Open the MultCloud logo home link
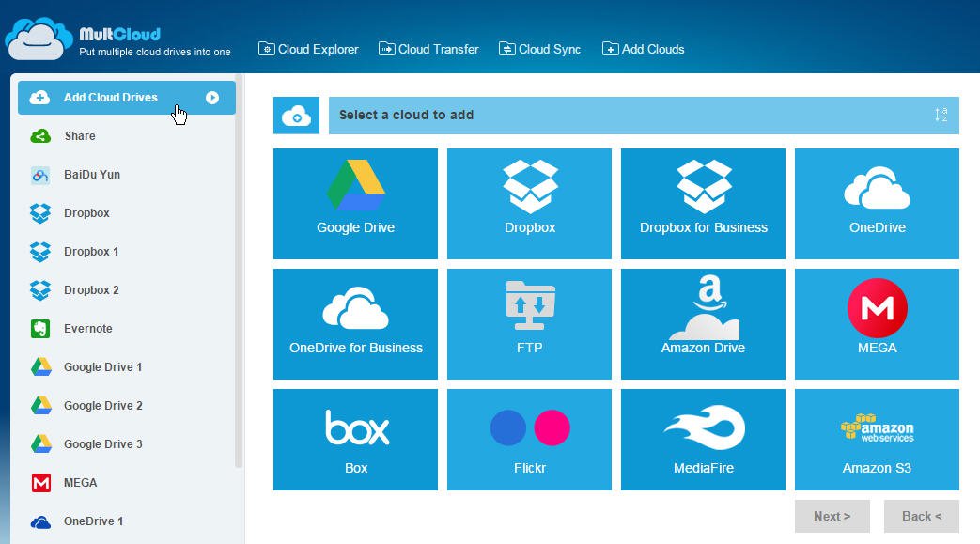The image size is (980, 544). (118, 39)
